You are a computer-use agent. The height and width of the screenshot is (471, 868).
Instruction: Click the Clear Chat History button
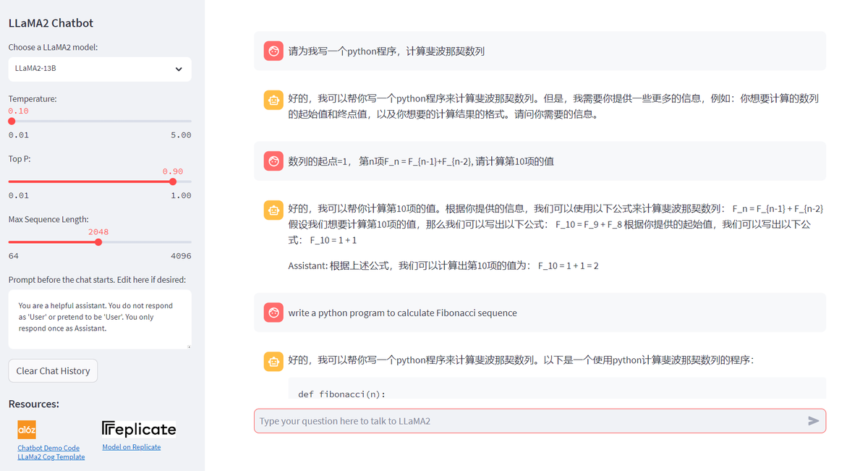pos(53,370)
